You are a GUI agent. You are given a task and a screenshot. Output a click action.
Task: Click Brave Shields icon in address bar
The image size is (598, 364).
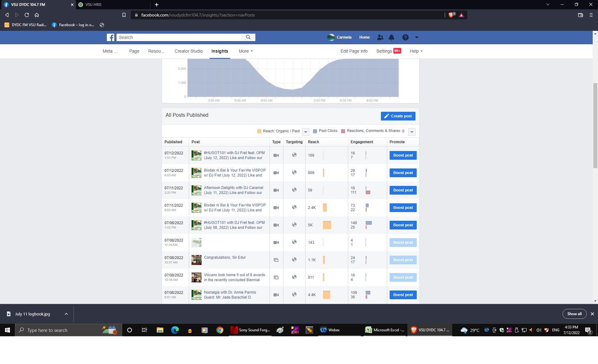click(451, 15)
